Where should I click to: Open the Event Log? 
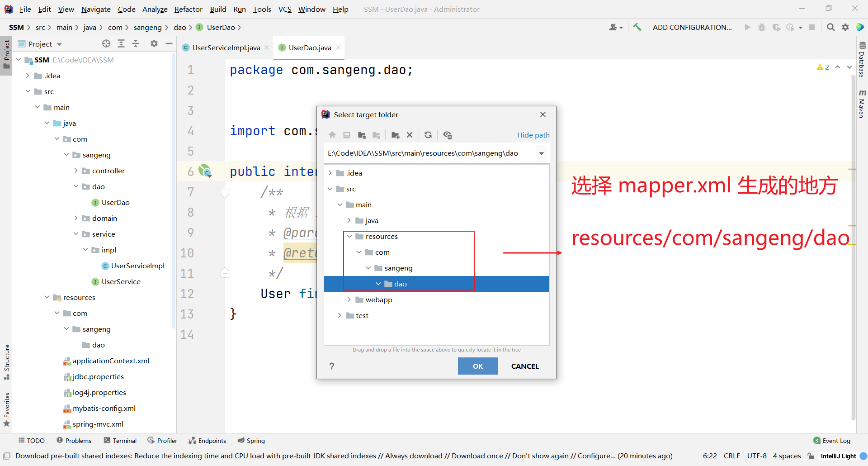coord(832,441)
